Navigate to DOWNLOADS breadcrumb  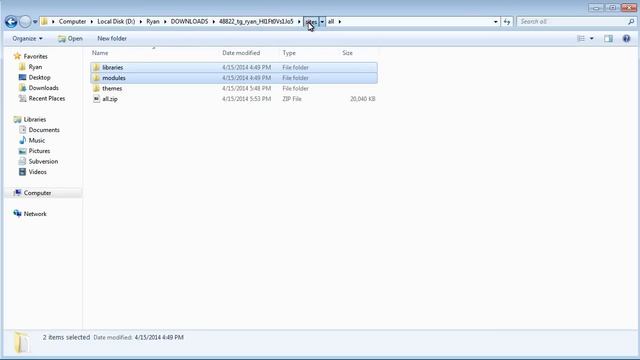tap(189, 22)
